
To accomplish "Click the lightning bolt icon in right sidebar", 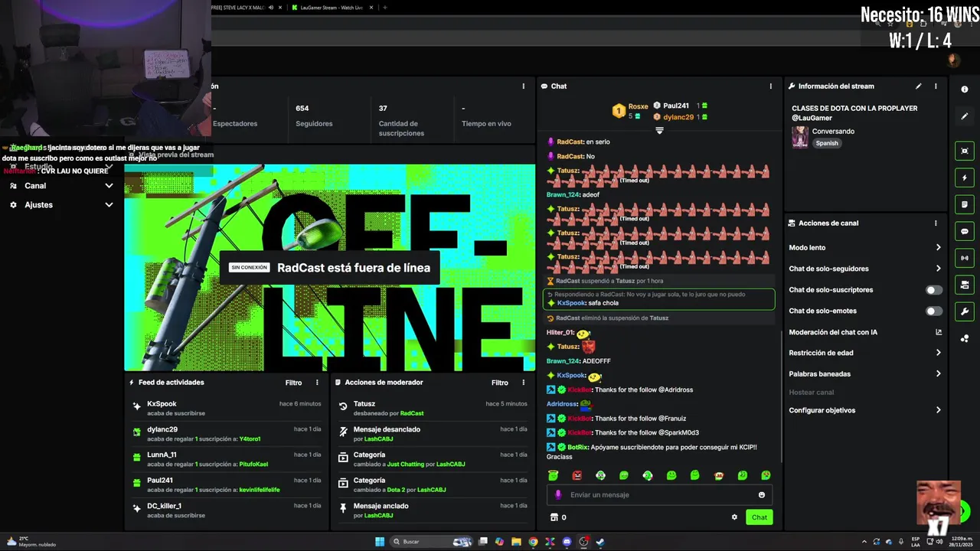I will coord(964,178).
